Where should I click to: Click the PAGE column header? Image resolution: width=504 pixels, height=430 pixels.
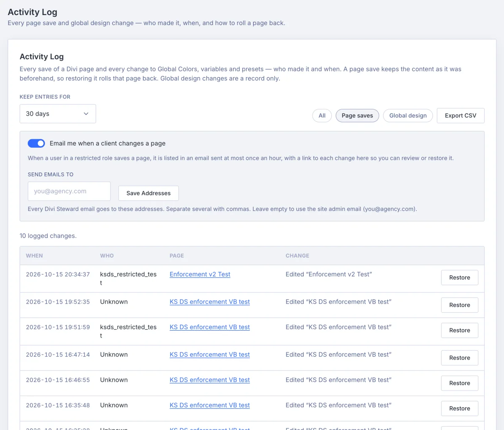pos(177,256)
